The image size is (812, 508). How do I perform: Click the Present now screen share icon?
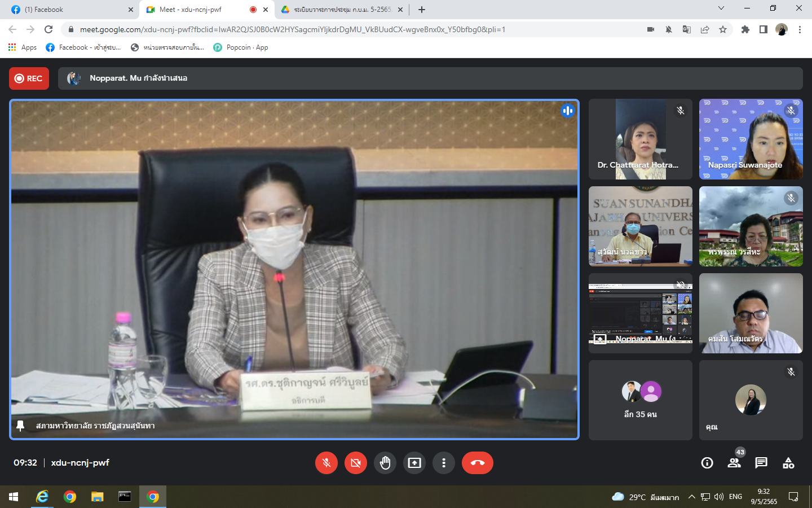(x=414, y=463)
